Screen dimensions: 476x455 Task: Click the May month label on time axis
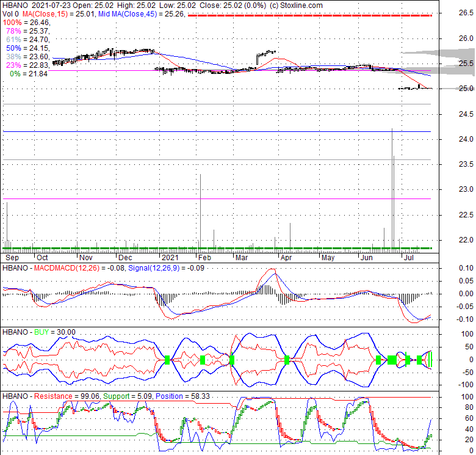(328, 258)
